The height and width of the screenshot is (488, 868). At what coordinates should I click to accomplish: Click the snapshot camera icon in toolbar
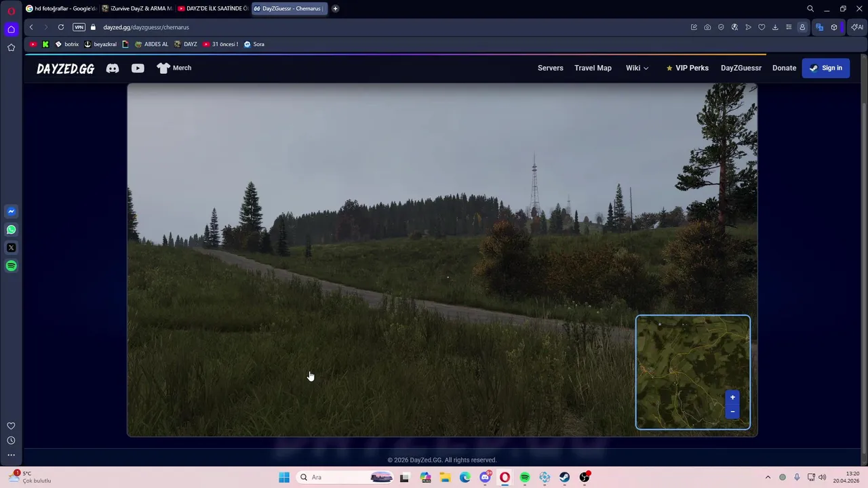coord(707,27)
